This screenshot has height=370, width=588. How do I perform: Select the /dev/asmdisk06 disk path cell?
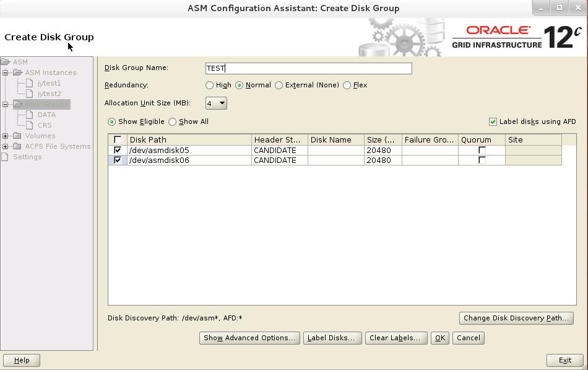(189, 160)
